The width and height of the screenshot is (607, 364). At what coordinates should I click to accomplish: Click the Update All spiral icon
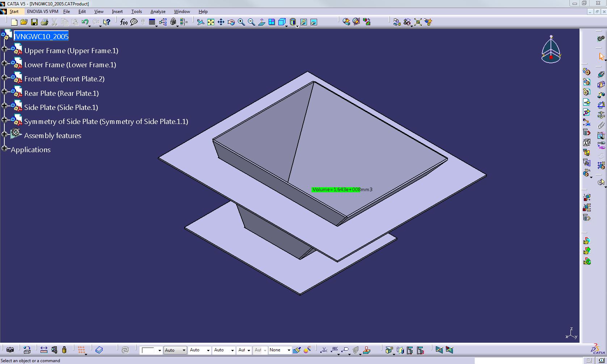[x=125, y=350]
